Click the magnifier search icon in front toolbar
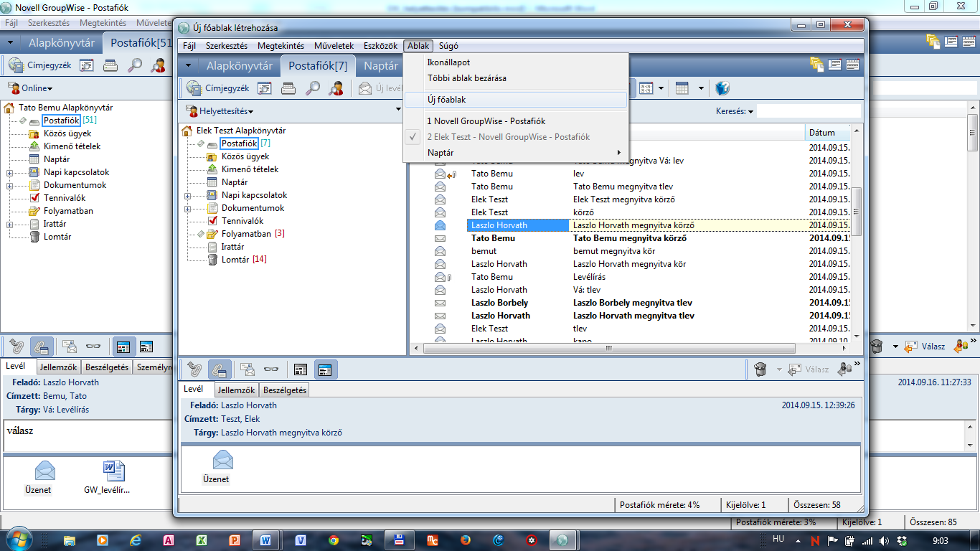 point(313,88)
